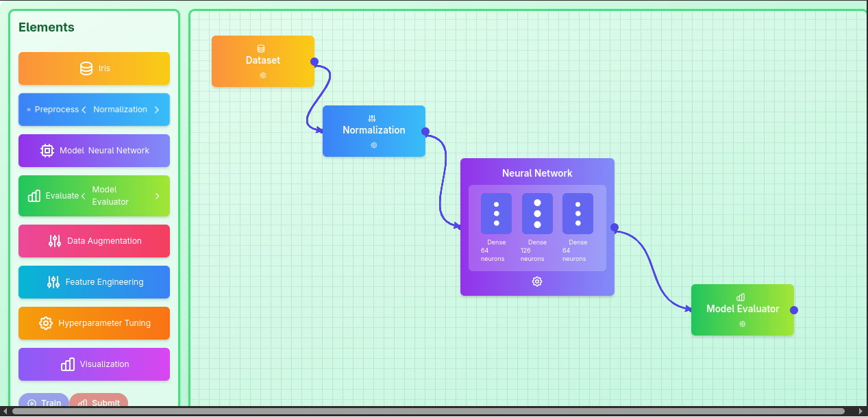Click the gear icon on Hyperparameter Tuning
The height and width of the screenshot is (417, 868).
(x=46, y=323)
